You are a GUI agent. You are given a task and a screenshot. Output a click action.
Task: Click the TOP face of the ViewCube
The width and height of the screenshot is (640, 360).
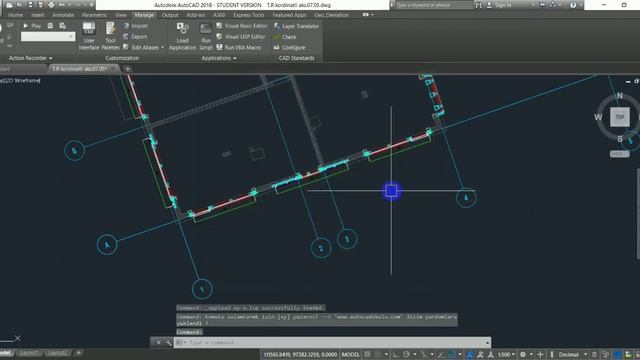(x=620, y=117)
